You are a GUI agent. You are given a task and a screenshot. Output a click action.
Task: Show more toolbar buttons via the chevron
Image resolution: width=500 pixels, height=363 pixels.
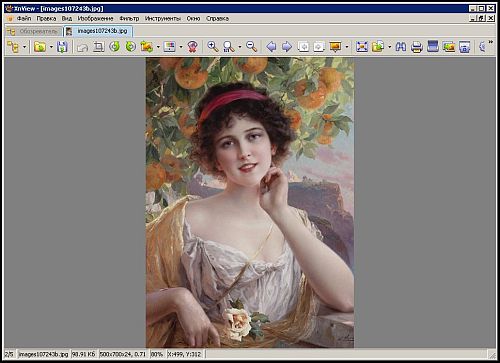click(491, 42)
